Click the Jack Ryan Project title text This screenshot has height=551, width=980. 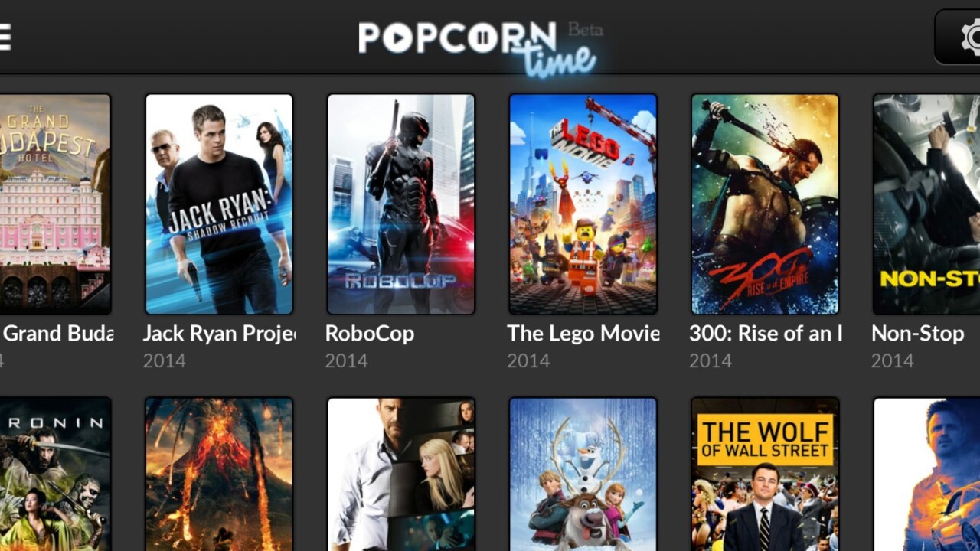(219, 334)
